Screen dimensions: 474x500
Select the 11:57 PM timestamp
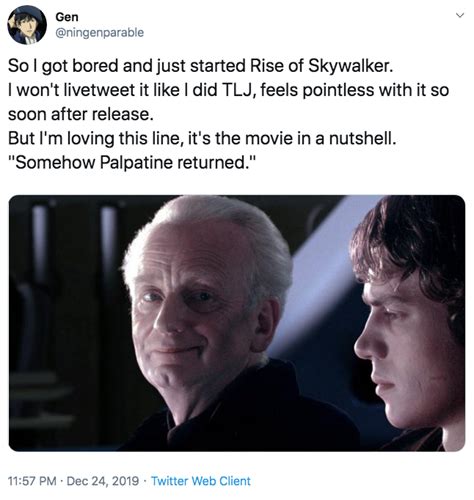pyautogui.click(x=32, y=481)
